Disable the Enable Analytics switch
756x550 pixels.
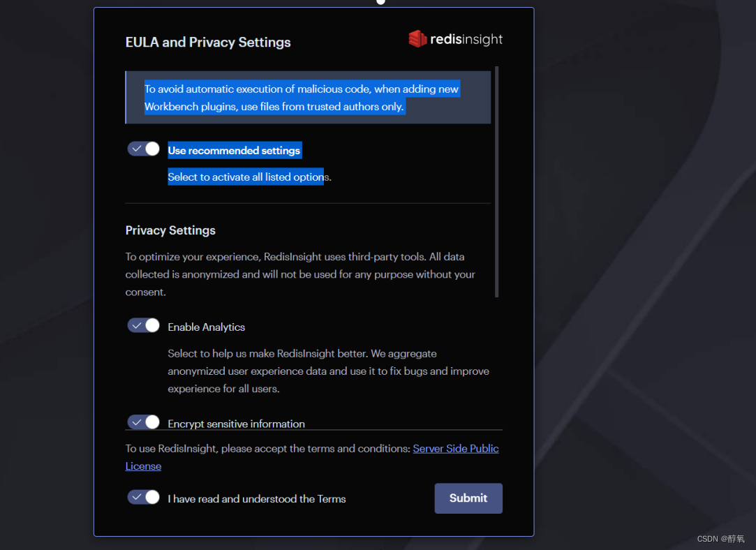coord(143,325)
